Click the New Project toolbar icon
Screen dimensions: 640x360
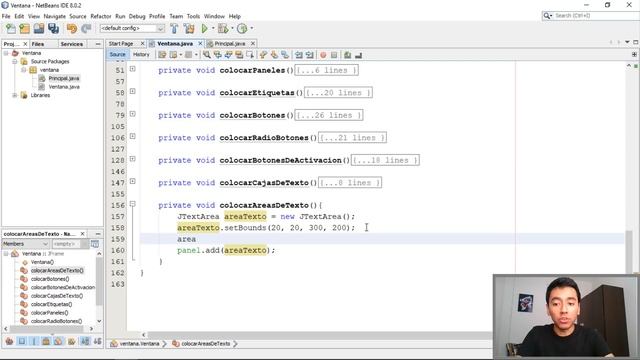pos(24,29)
